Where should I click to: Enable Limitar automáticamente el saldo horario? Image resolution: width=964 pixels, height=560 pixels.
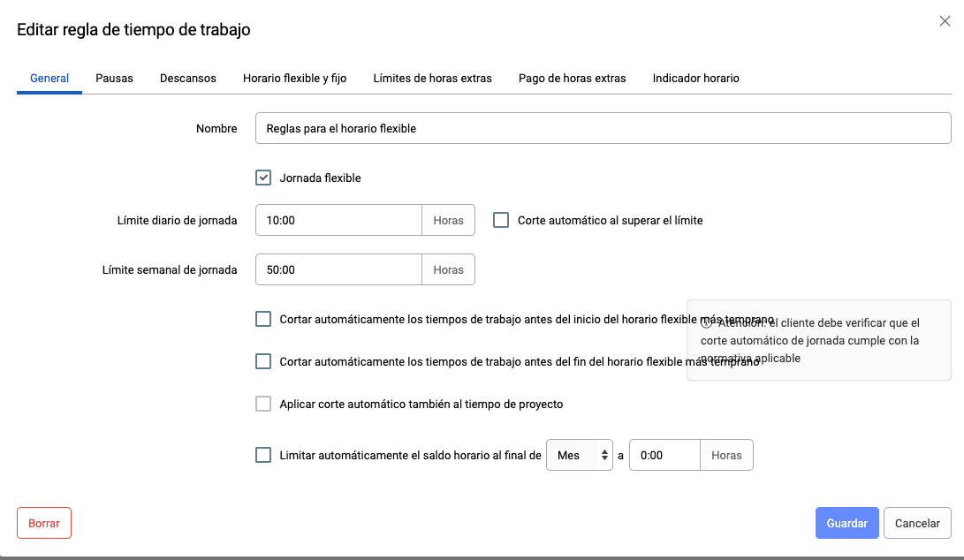click(263, 455)
